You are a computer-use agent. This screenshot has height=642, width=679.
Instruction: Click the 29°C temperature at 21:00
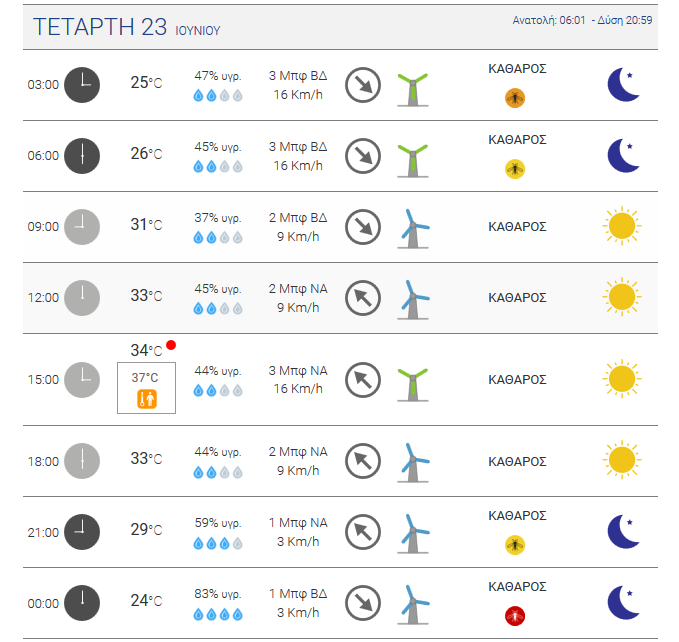click(x=146, y=529)
